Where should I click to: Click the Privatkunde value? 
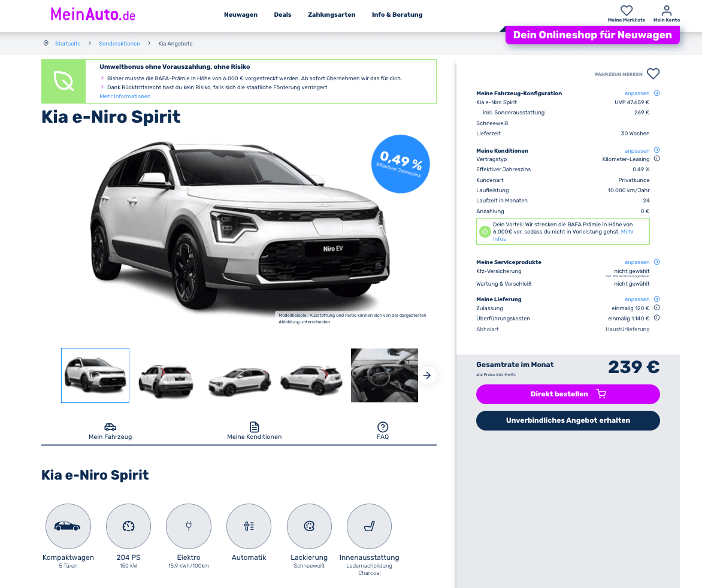(x=634, y=180)
